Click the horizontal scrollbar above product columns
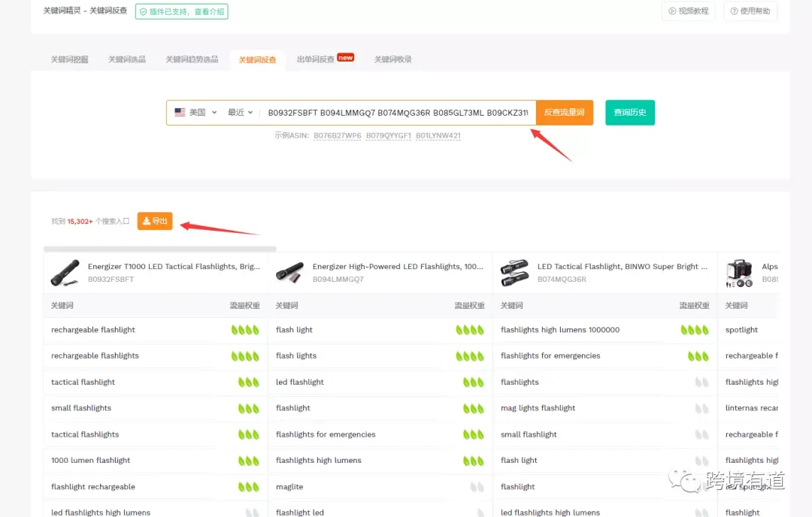 pyautogui.click(x=159, y=249)
